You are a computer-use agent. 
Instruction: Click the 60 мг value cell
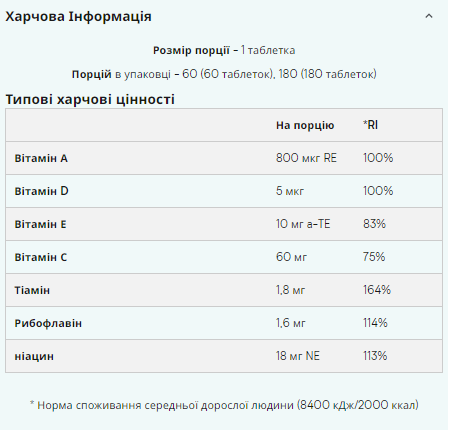(291, 257)
